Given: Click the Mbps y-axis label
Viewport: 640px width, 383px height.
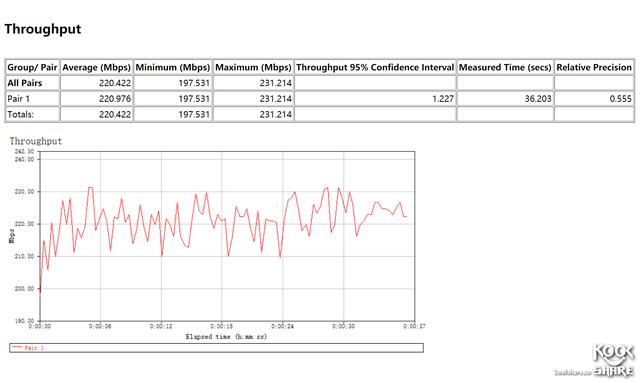Looking at the screenshot, I should tap(12, 236).
